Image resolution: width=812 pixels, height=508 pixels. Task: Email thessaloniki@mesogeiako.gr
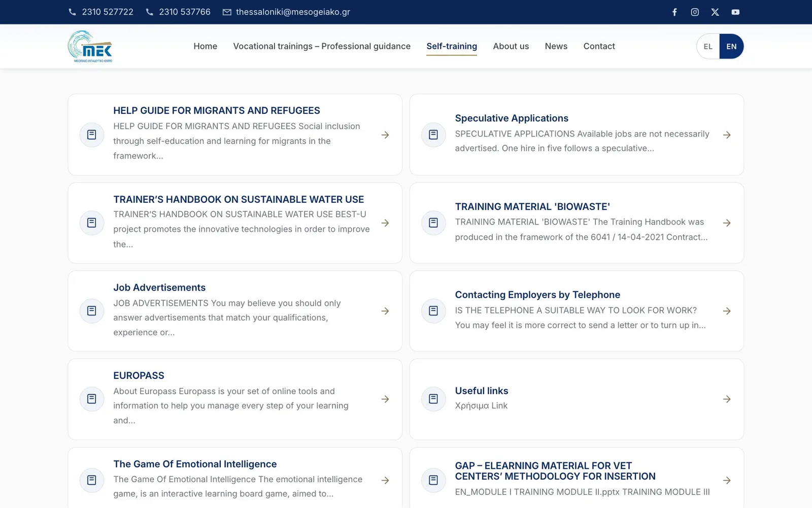tap(293, 12)
